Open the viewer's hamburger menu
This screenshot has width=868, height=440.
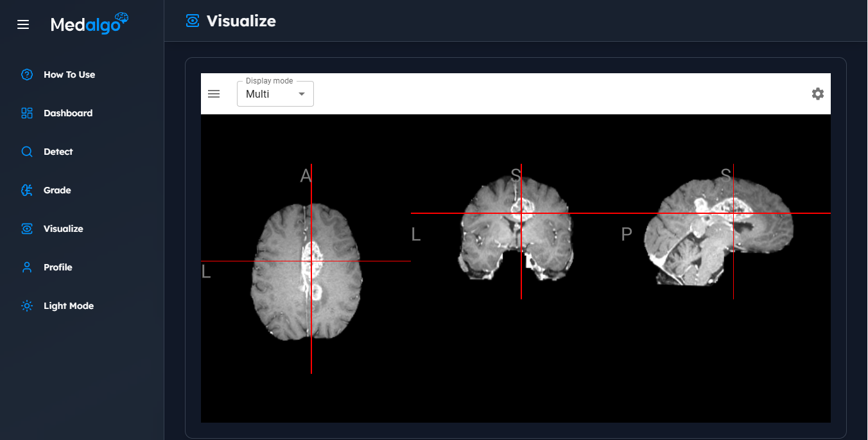point(214,94)
